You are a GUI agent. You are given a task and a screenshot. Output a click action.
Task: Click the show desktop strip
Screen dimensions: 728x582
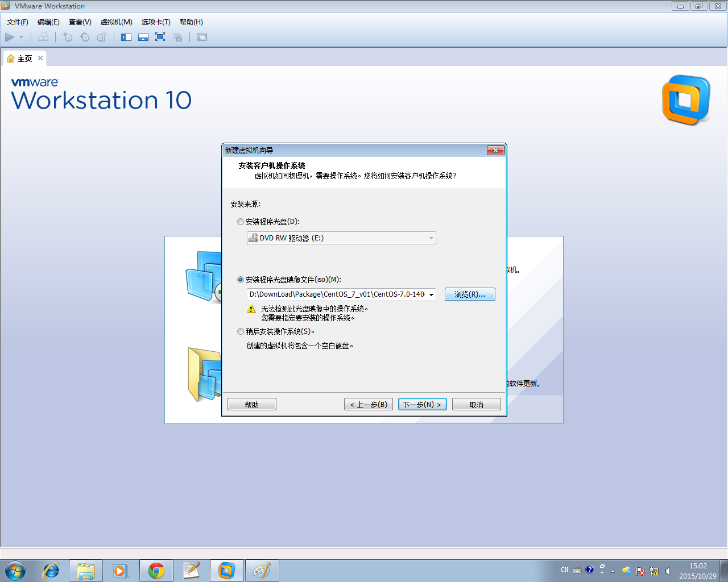click(723, 571)
